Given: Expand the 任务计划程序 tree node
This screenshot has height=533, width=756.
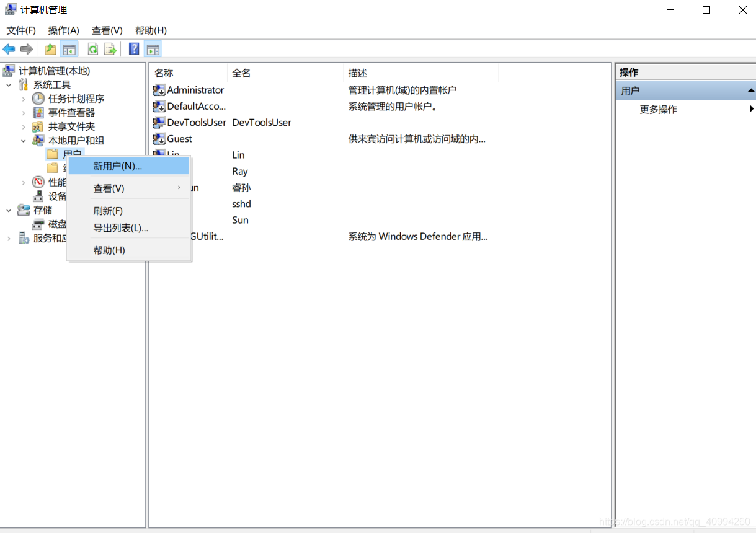Looking at the screenshot, I should (x=24, y=99).
